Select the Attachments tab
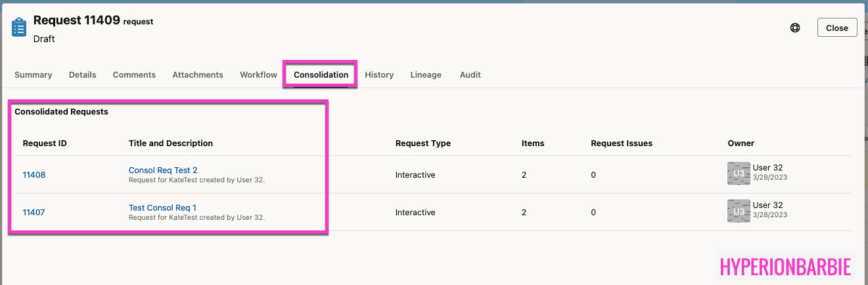Image resolution: width=868 pixels, height=285 pixels. coord(198,75)
